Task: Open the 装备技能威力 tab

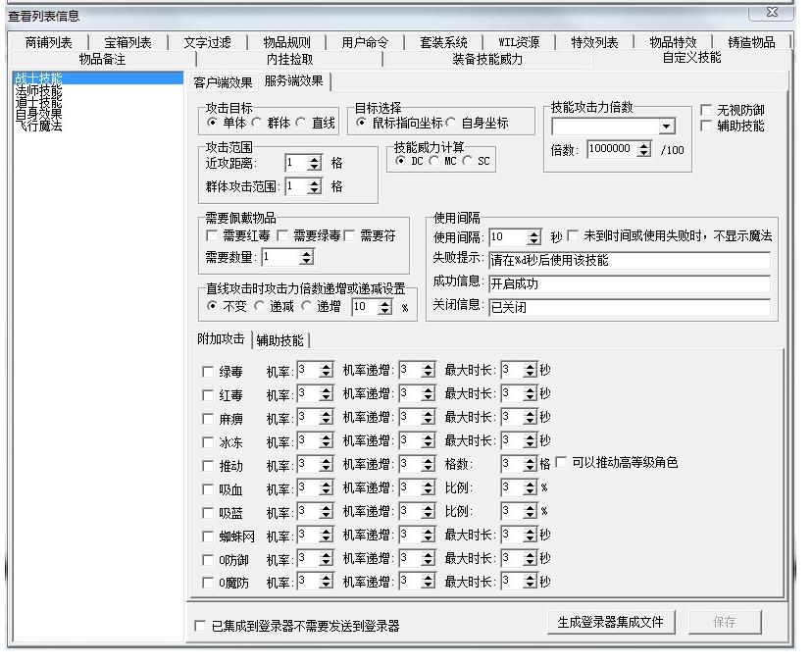Action: [487, 59]
